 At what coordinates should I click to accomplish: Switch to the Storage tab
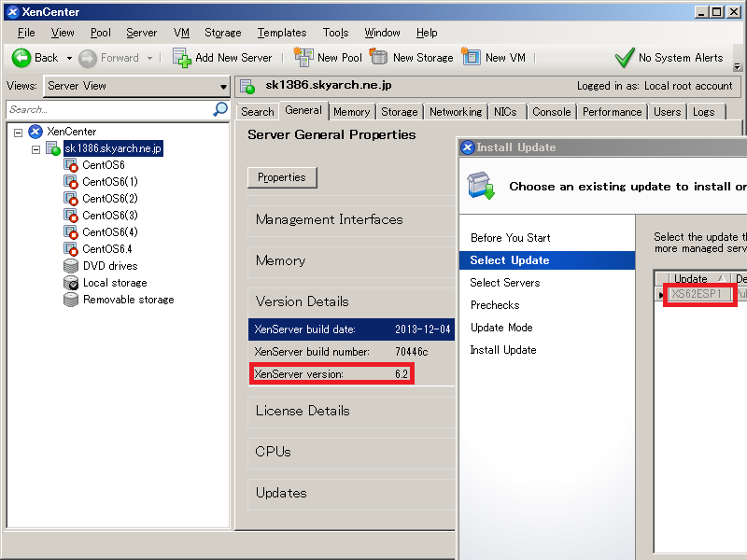[400, 112]
